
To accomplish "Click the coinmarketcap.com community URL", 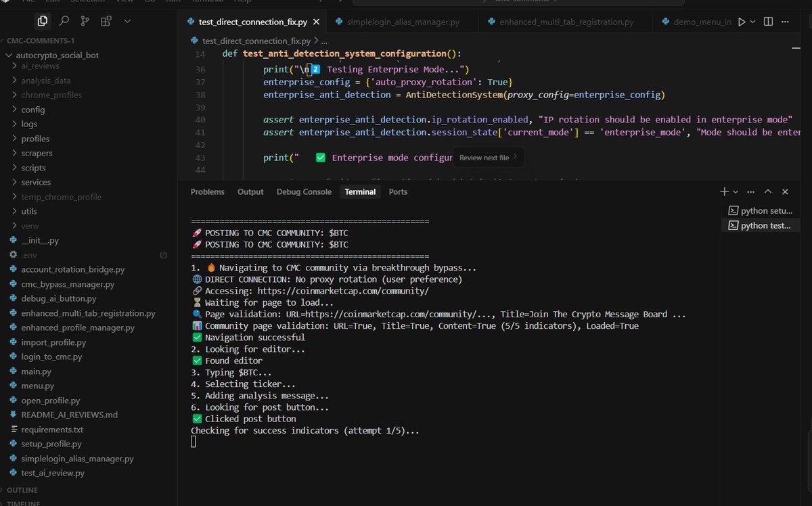I will point(342,291).
